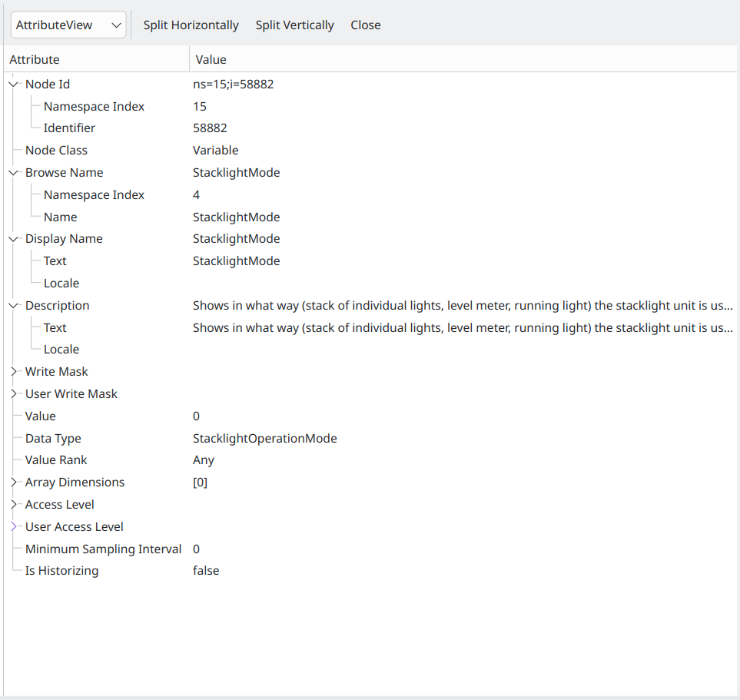Select the Minimum Sampling Interval row
This screenshot has width=740, height=700.
pyautogui.click(x=103, y=549)
